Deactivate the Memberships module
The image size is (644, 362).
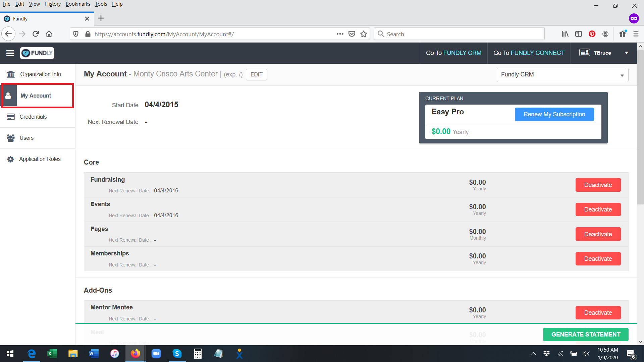(598, 259)
